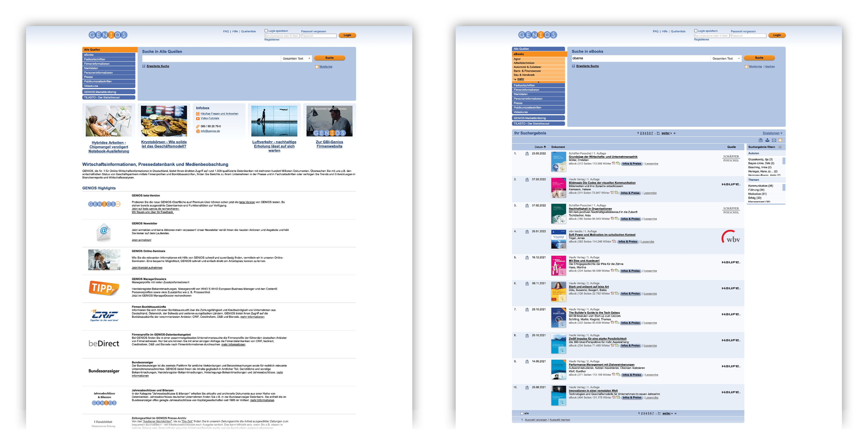Click info icon beside Suchergebnis filtern
The height and width of the screenshot is (434, 868).
coord(780,147)
